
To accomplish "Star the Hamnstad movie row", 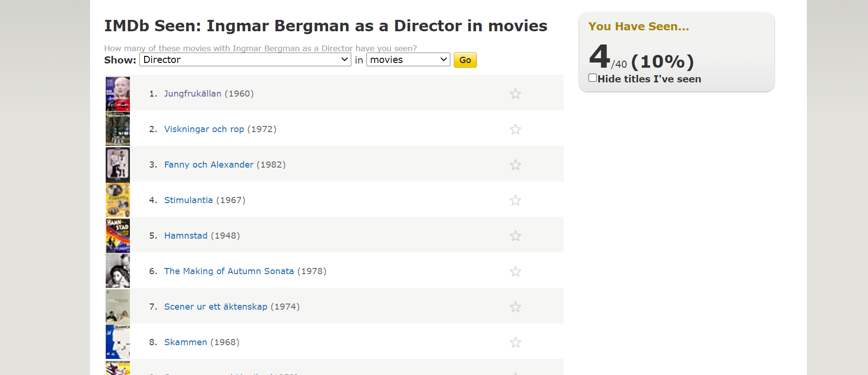I will (515, 236).
